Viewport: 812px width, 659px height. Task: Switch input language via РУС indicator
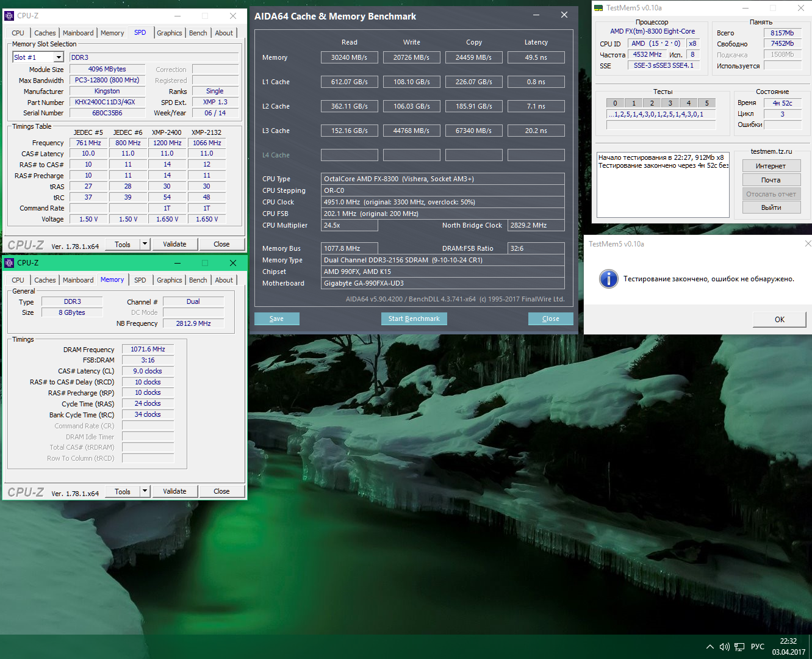[x=757, y=647]
